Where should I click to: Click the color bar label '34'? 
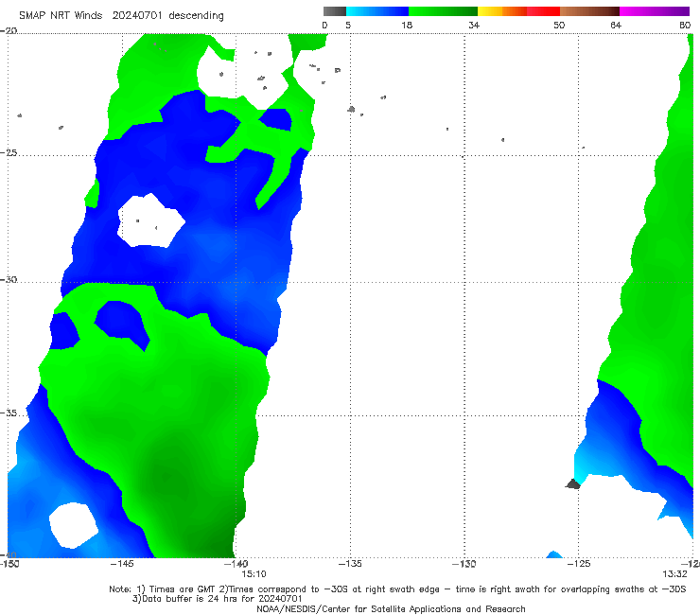click(474, 25)
